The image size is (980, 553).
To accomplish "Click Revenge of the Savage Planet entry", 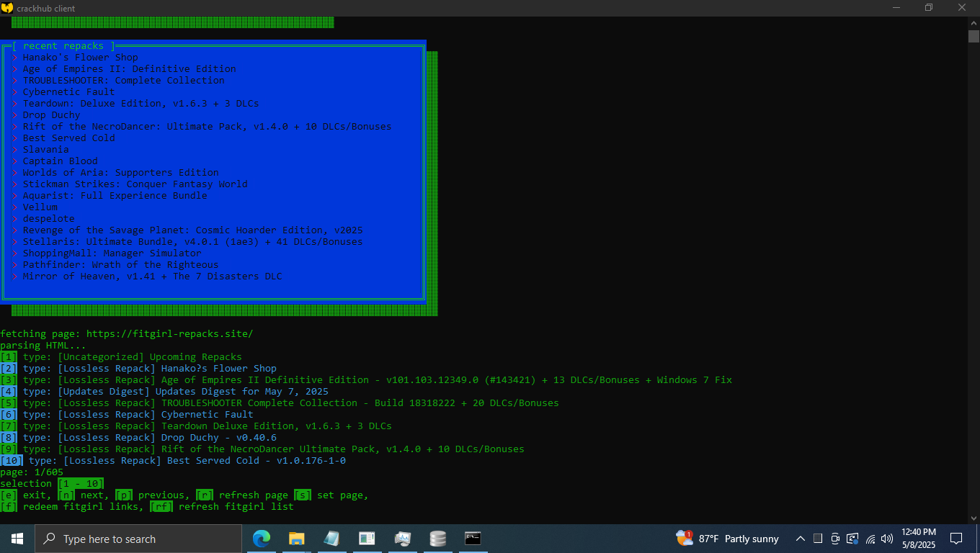I will coord(192,230).
